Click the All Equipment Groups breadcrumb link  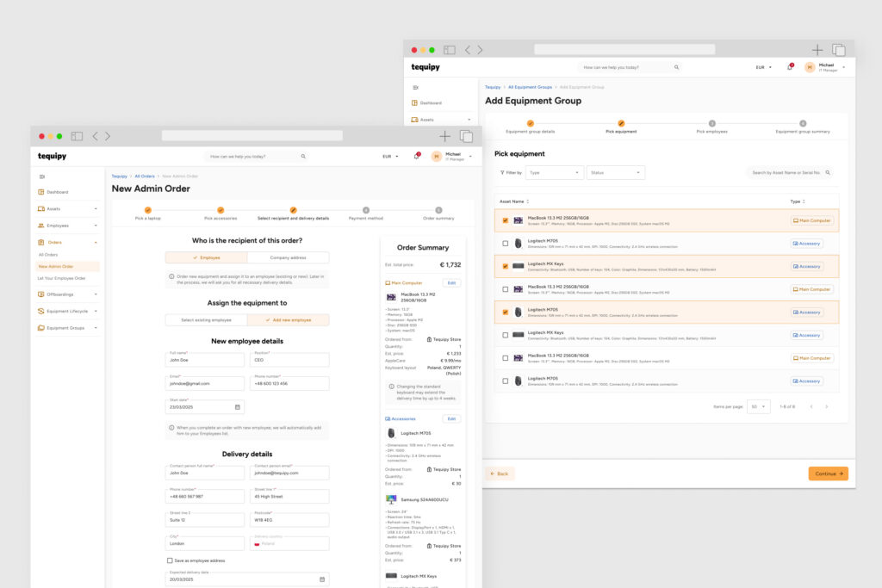[530, 87]
